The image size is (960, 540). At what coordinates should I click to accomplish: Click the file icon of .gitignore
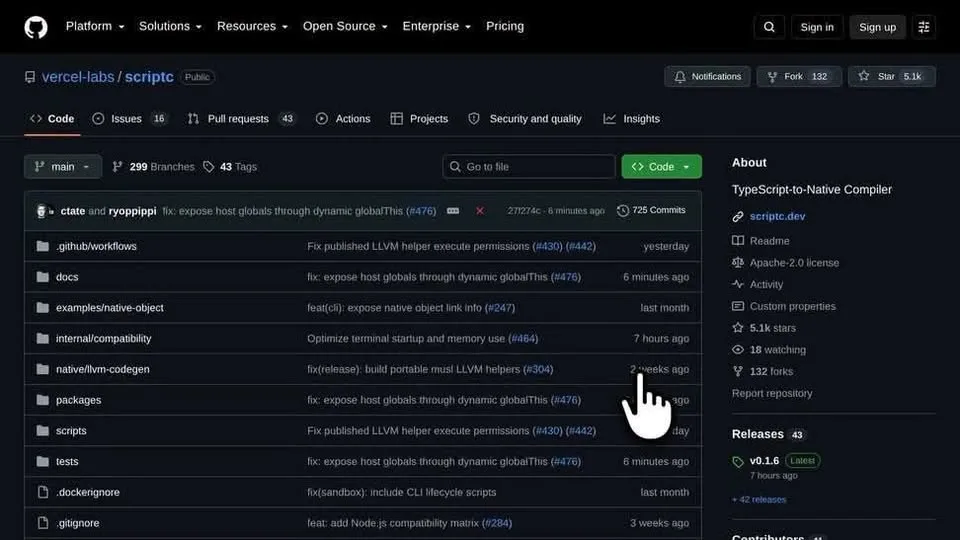point(42,523)
